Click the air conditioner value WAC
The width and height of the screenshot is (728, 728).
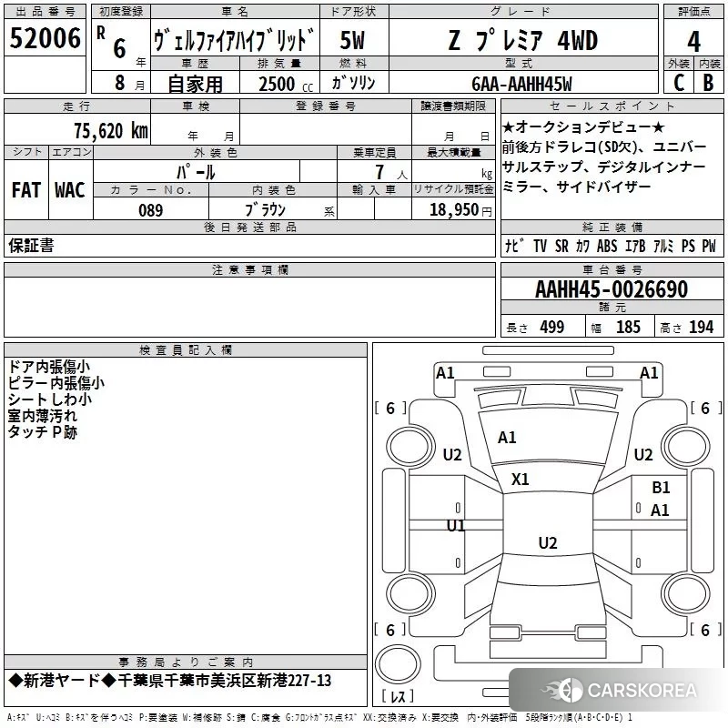70,190
